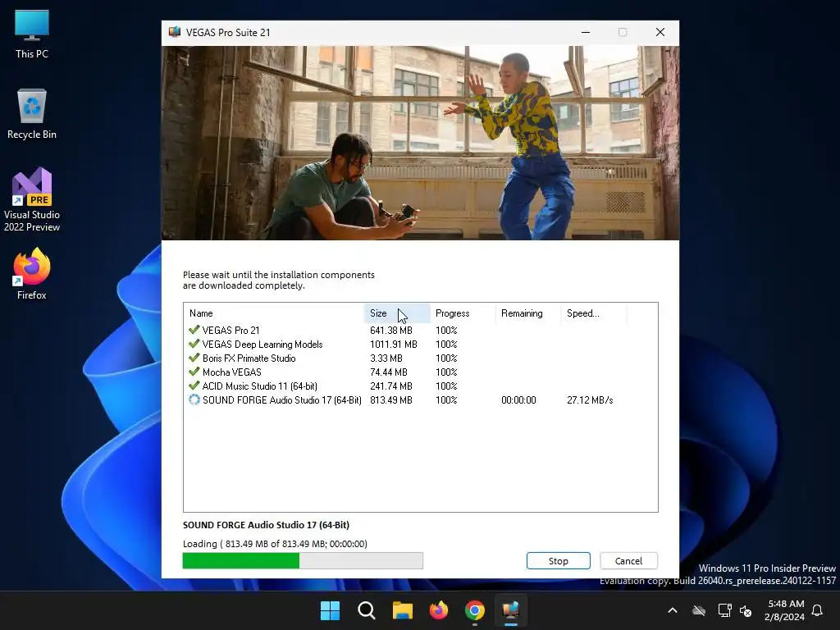Open taskbar Search
This screenshot has height=630, width=840.
click(367, 610)
